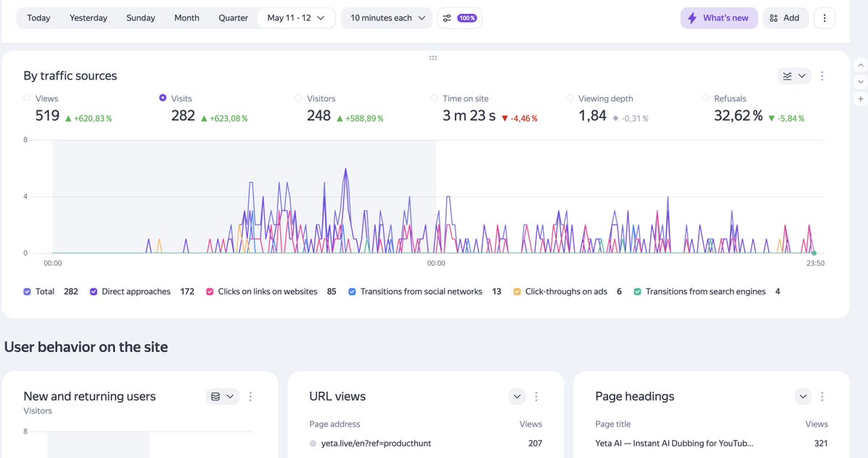Select the Month period

click(x=187, y=17)
